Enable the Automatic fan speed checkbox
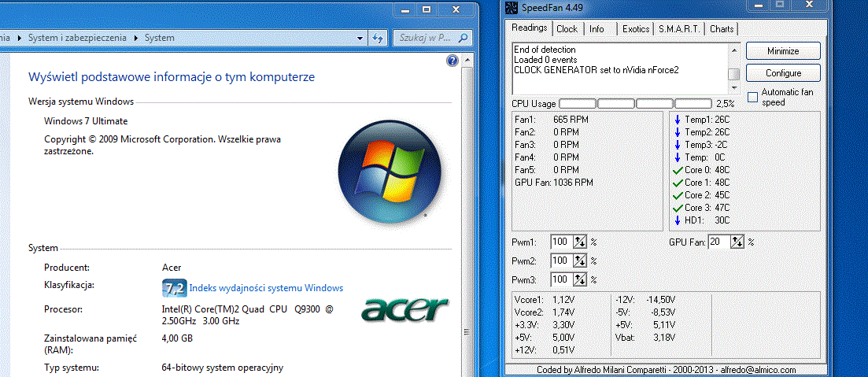 tap(753, 97)
